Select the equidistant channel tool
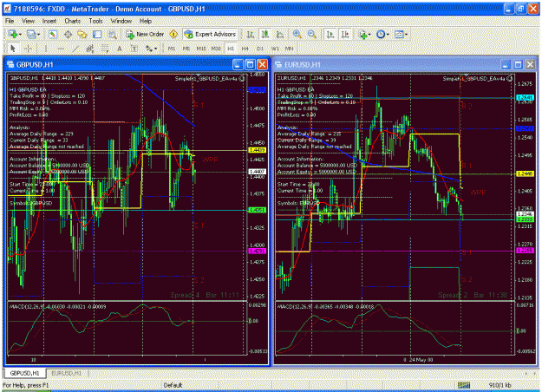Screen dimensions: 542x392 (x=90, y=49)
